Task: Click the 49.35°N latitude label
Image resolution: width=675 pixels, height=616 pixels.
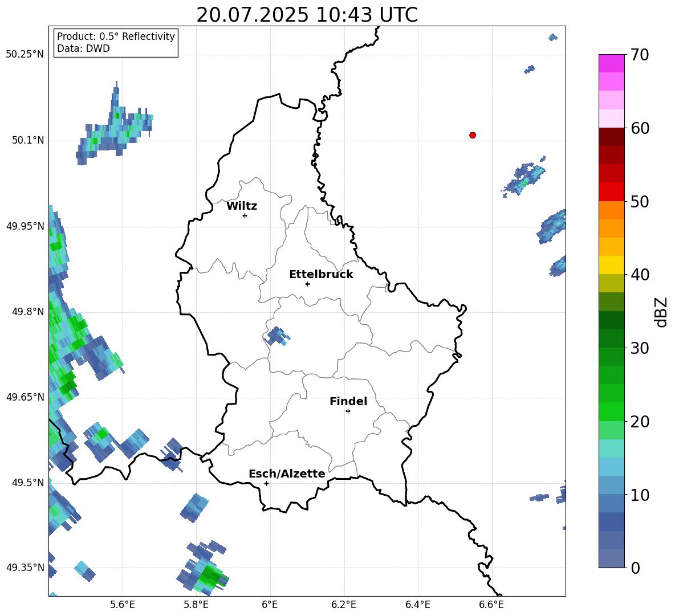Action: pos(25,568)
